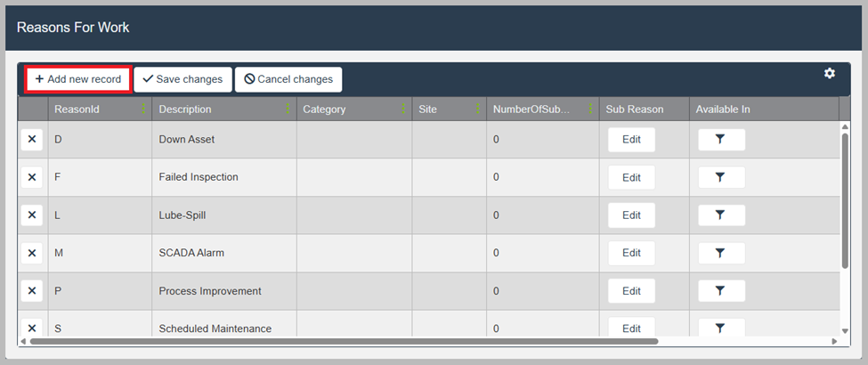Remove the Lube-Spill record
868x365 pixels.
(32, 215)
